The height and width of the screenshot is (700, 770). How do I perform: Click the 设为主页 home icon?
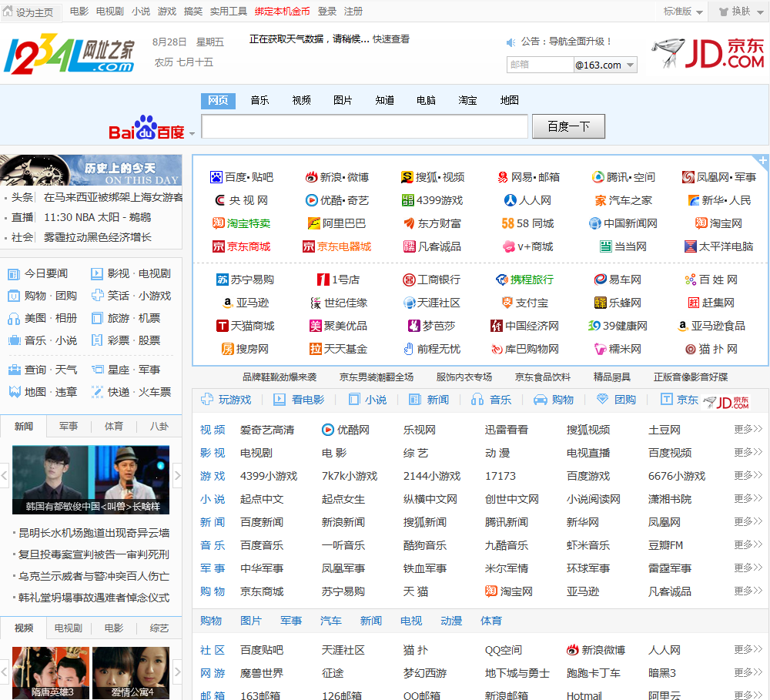(8, 11)
